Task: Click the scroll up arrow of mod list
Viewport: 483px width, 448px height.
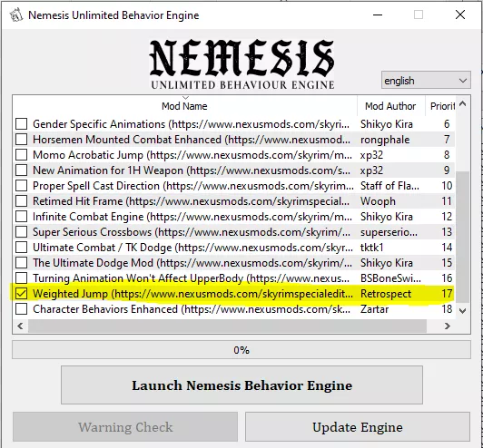Action: pyautogui.click(x=462, y=104)
